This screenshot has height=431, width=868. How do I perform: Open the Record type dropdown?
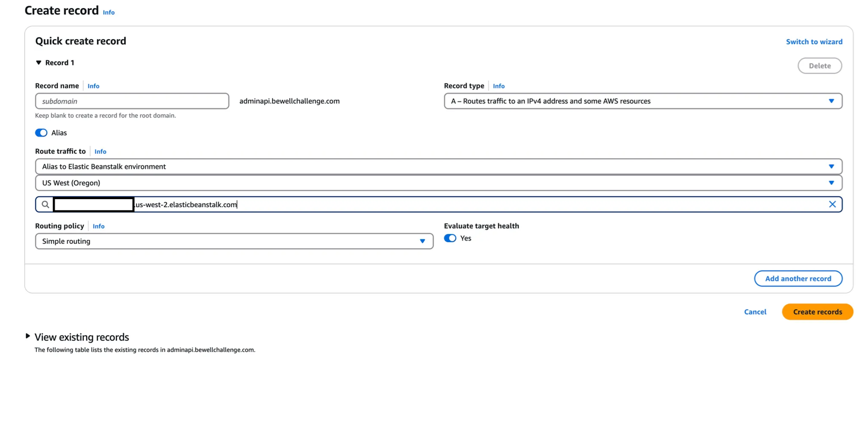(643, 101)
